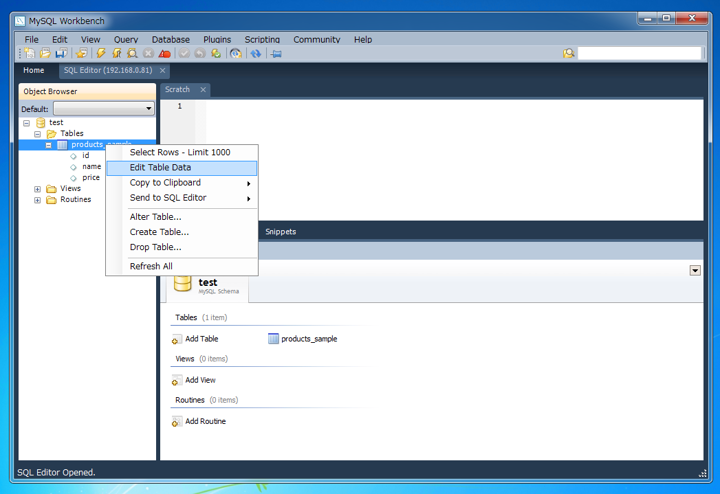Click Tables folder icon in tree
The width and height of the screenshot is (720, 494).
(x=52, y=134)
